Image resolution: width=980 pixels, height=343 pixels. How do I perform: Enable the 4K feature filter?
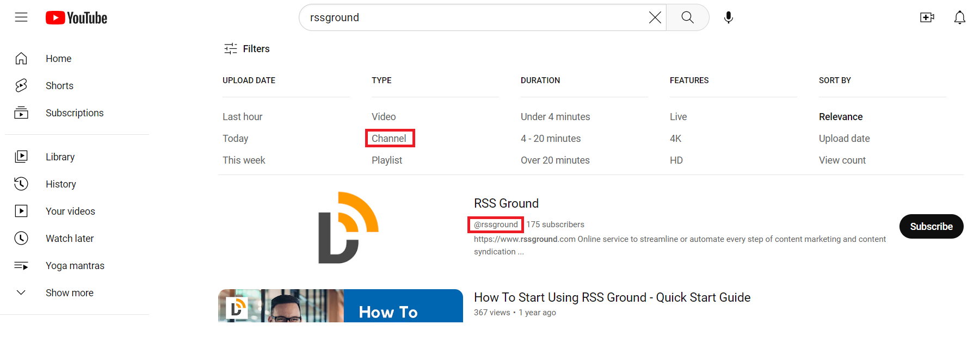675,138
